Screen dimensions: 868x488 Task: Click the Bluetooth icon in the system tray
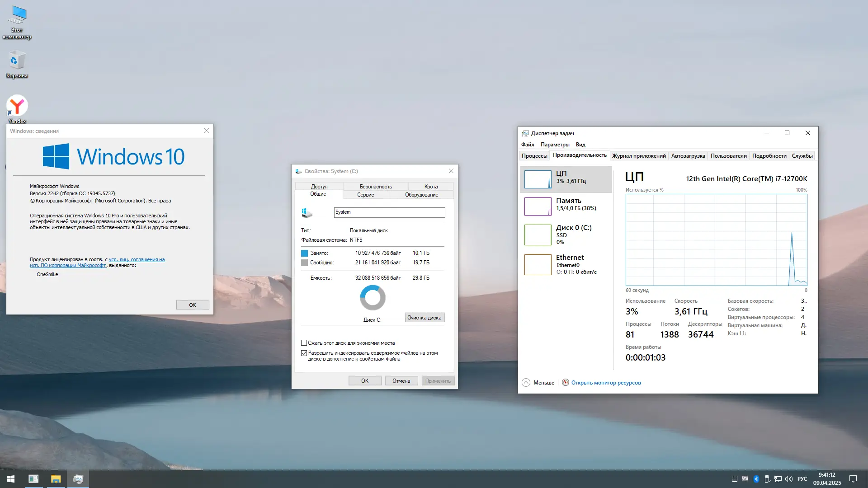pyautogui.click(x=756, y=479)
